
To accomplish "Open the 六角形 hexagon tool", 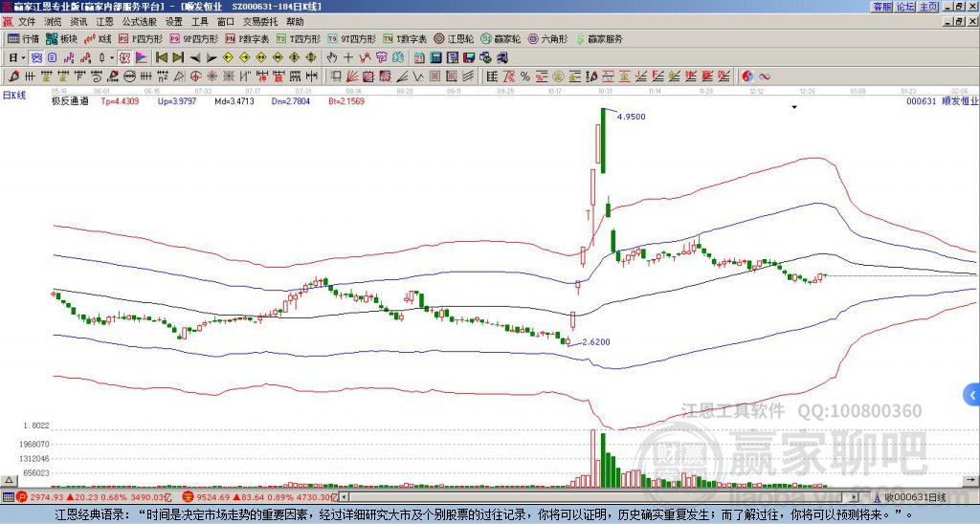I will tap(548, 38).
